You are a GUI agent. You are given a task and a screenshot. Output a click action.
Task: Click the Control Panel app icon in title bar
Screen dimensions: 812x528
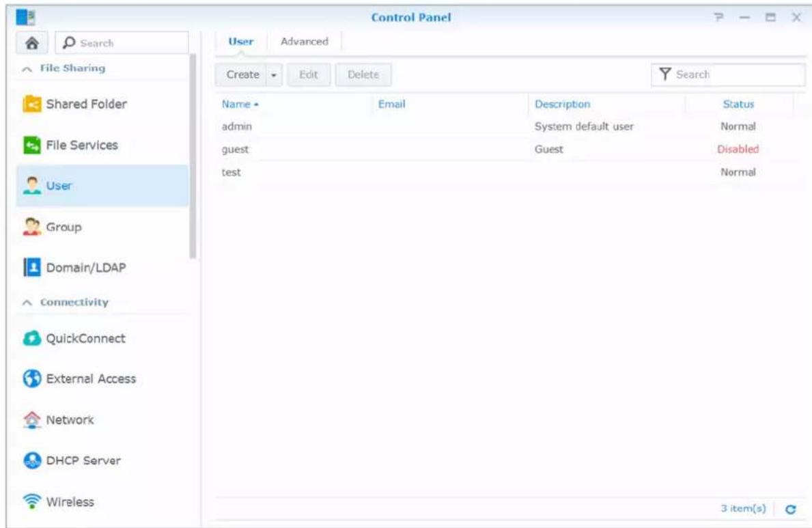tap(25, 17)
